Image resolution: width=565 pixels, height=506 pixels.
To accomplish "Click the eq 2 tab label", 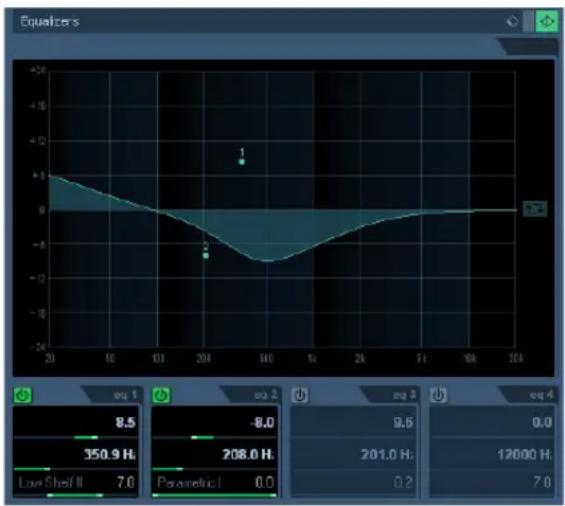I will coord(266,395).
